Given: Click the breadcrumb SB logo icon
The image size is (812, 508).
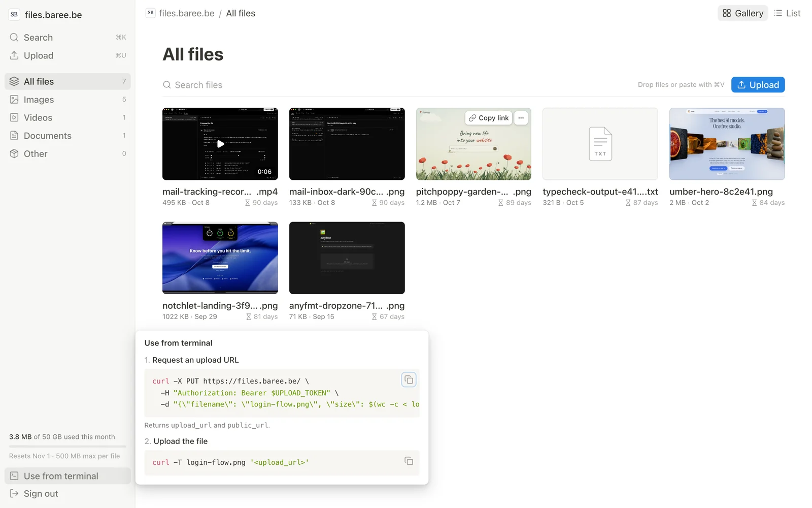Looking at the screenshot, I should click(x=150, y=13).
